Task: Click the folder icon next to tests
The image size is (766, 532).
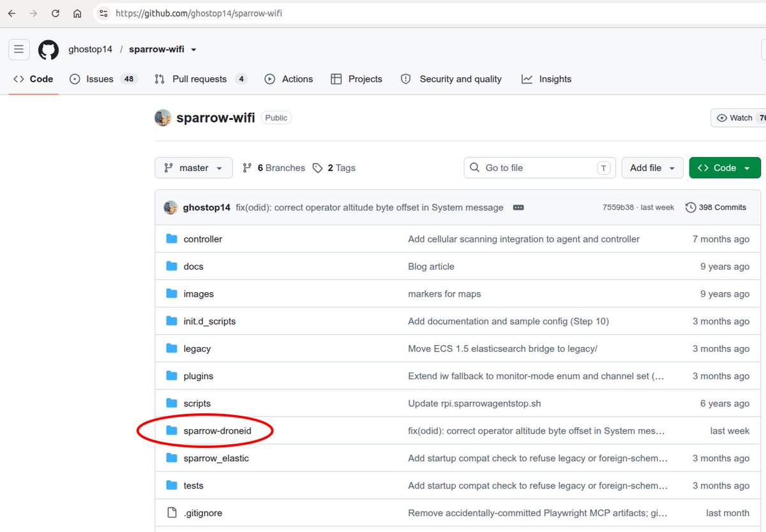Action: click(x=172, y=485)
